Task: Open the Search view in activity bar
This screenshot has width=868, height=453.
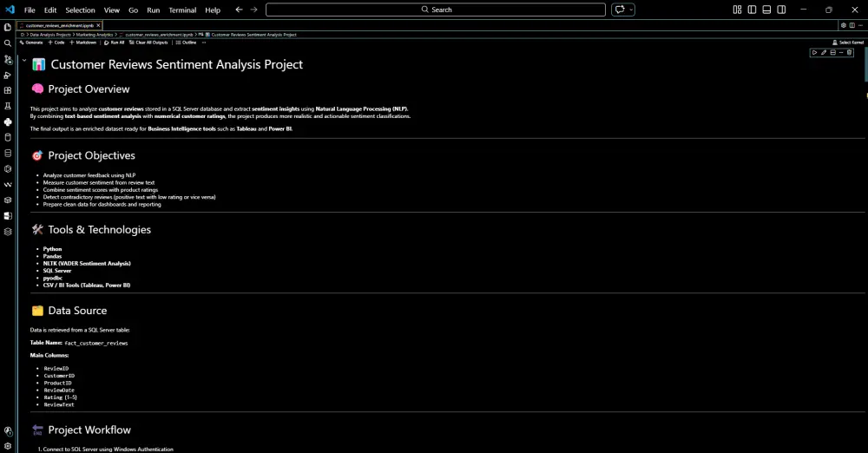Action: [x=8, y=43]
